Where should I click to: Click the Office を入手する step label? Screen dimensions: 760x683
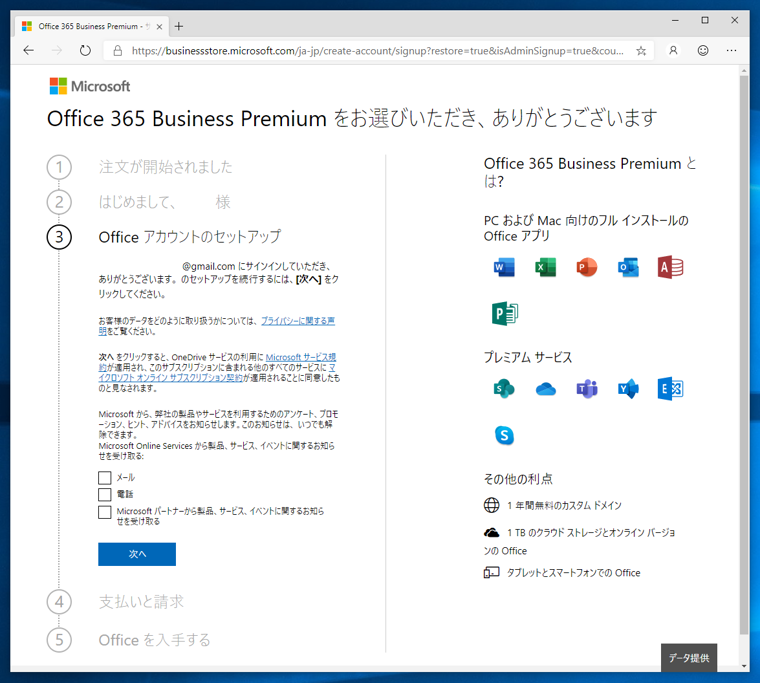(x=155, y=640)
